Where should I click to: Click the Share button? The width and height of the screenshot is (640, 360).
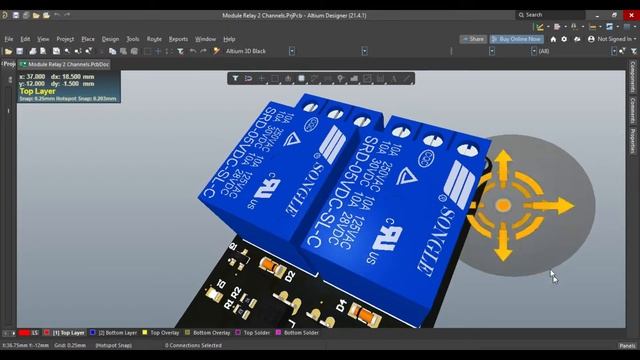pos(473,39)
